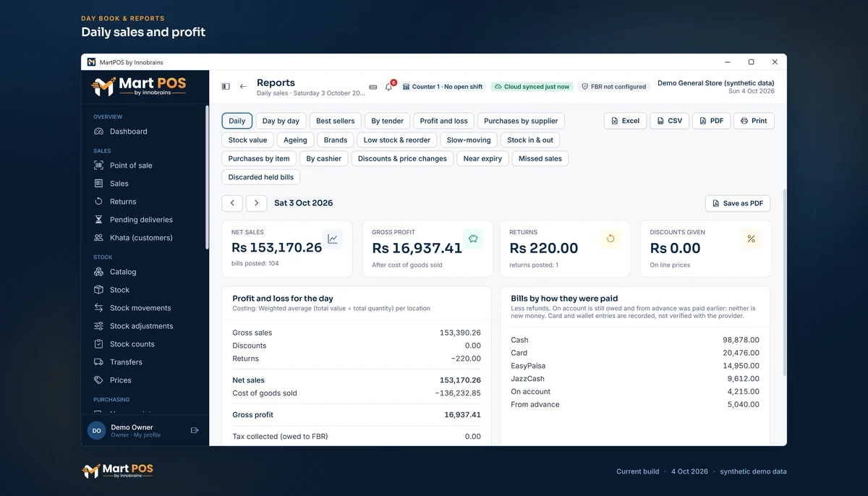Go back with the arrow beside Reports
The width and height of the screenshot is (868, 496).
[243, 87]
